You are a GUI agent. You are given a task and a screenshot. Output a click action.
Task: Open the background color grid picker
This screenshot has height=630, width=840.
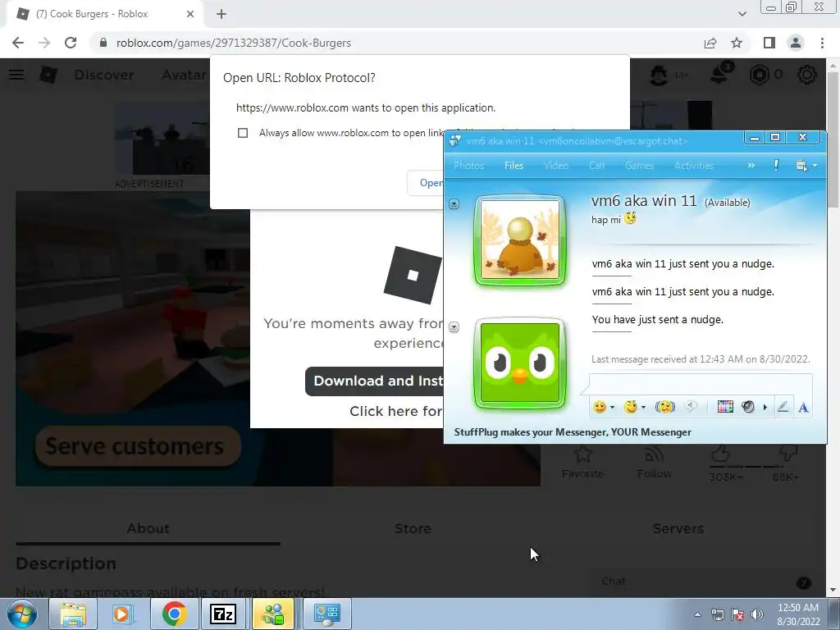coord(725,407)
